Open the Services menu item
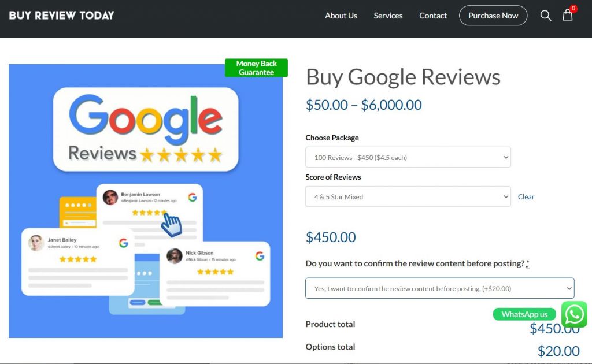Image resolution: width=592 pixels, height=364 pixels. 388,16
